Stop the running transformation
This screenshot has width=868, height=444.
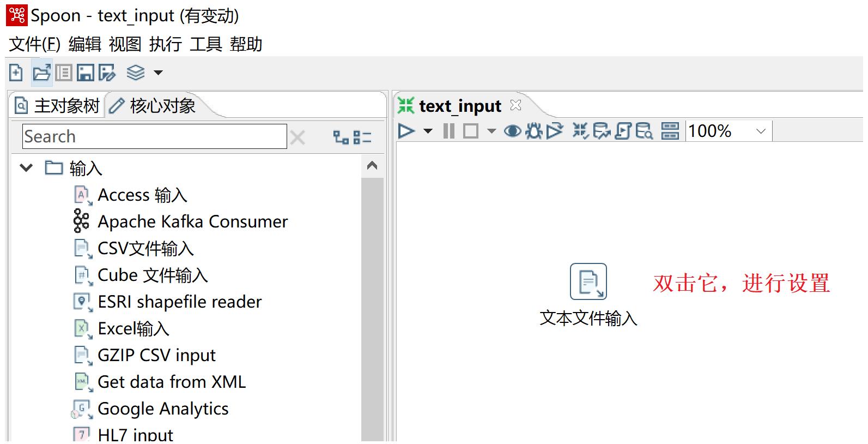(471, 131)
